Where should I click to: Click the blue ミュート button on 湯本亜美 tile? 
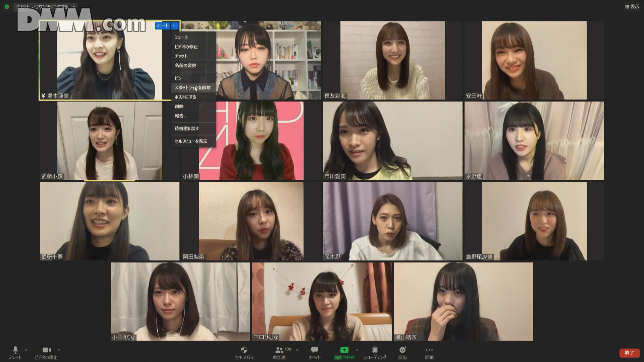click(x=162, y=26)
